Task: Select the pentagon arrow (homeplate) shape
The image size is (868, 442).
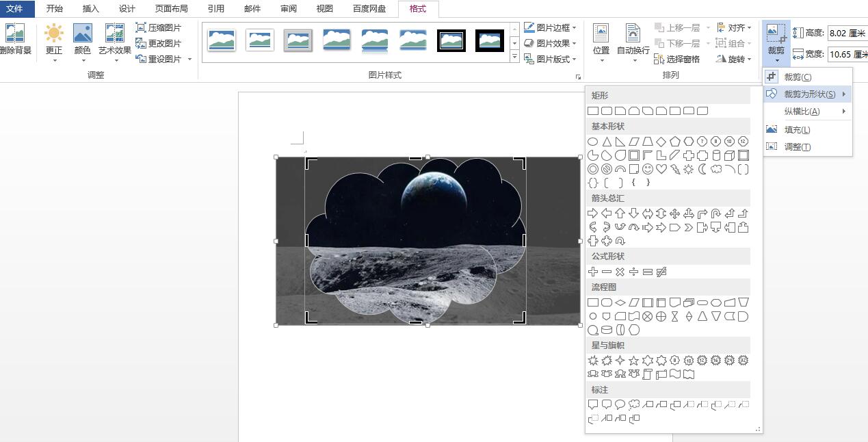Action: tap(675, 227)
